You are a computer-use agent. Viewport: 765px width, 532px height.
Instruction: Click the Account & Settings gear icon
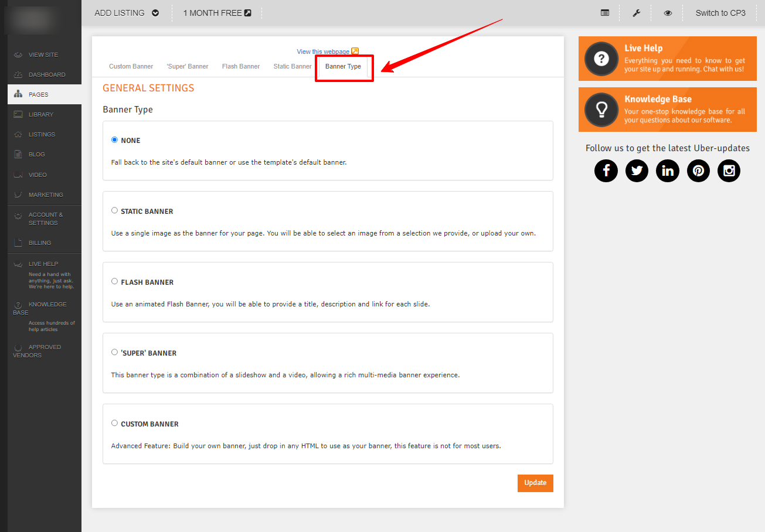[x=18, y=216]
